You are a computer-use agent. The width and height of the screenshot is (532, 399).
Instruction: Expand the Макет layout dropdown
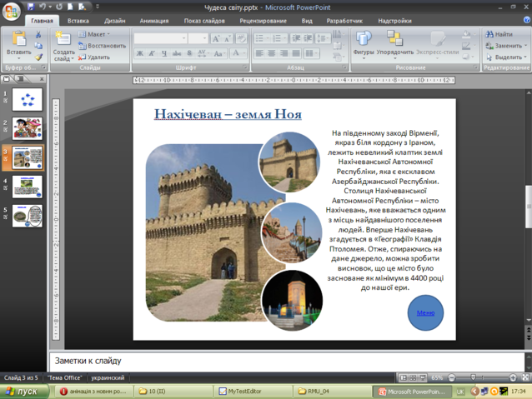[x=94, y=34]
